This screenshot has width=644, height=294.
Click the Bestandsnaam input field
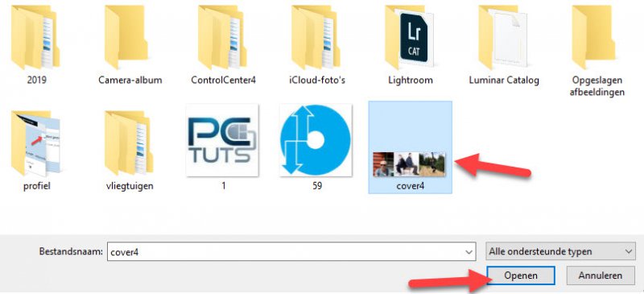(291, 251)
